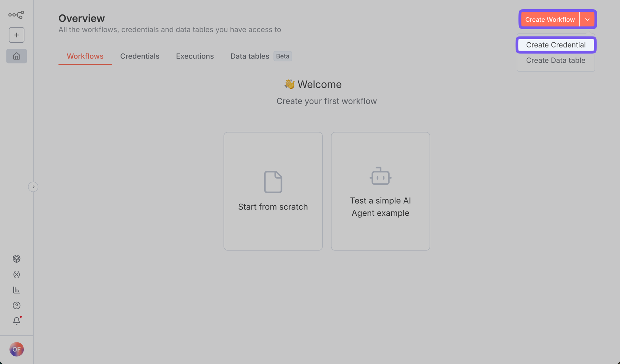View notifications via the bell icon
The height and width of the screenshot is (364, 620).
tap(17, 321)
